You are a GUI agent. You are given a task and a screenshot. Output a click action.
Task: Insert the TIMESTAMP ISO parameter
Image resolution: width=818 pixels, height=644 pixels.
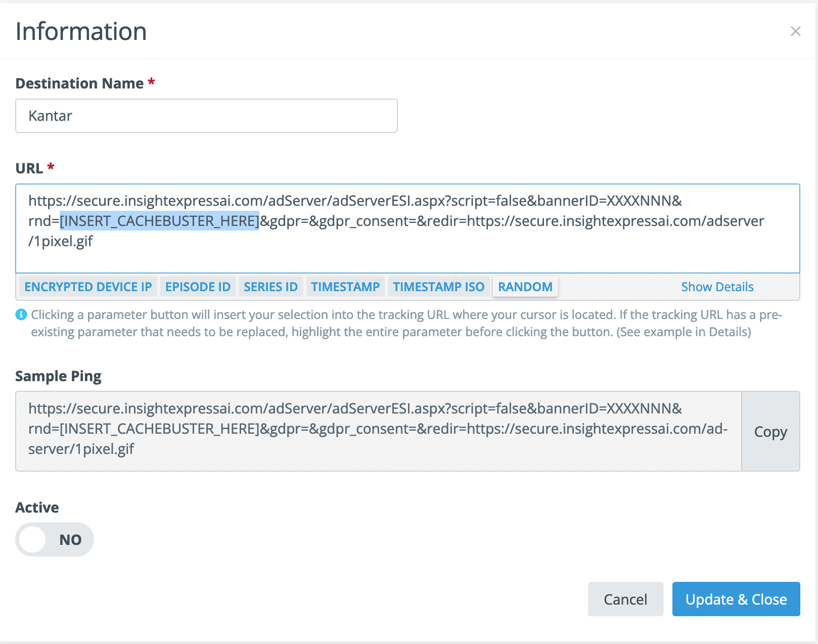pos(438,287)
